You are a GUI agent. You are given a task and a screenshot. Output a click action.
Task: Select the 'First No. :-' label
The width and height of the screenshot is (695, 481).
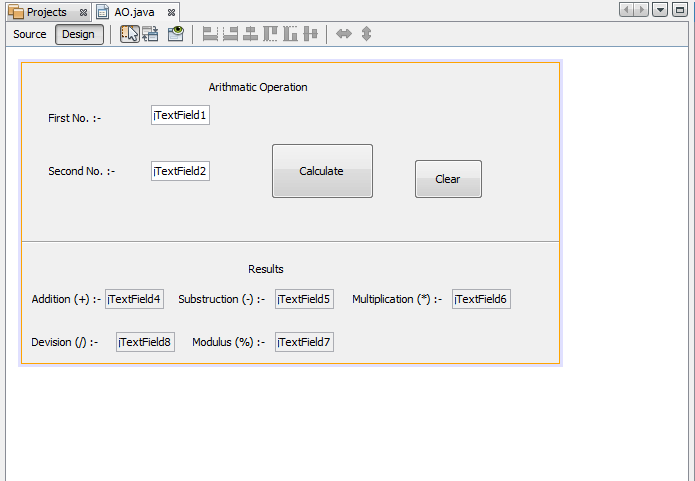(x=74, y=118)
